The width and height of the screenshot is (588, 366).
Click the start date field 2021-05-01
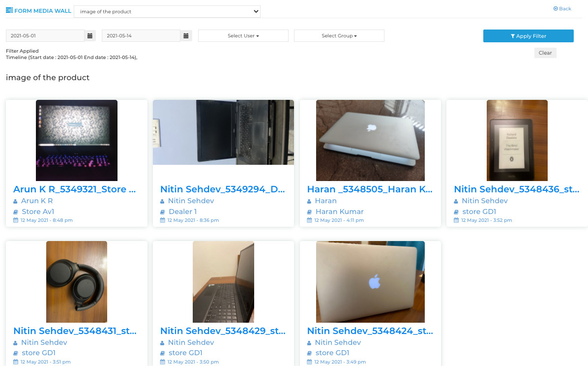pos(45,36)
